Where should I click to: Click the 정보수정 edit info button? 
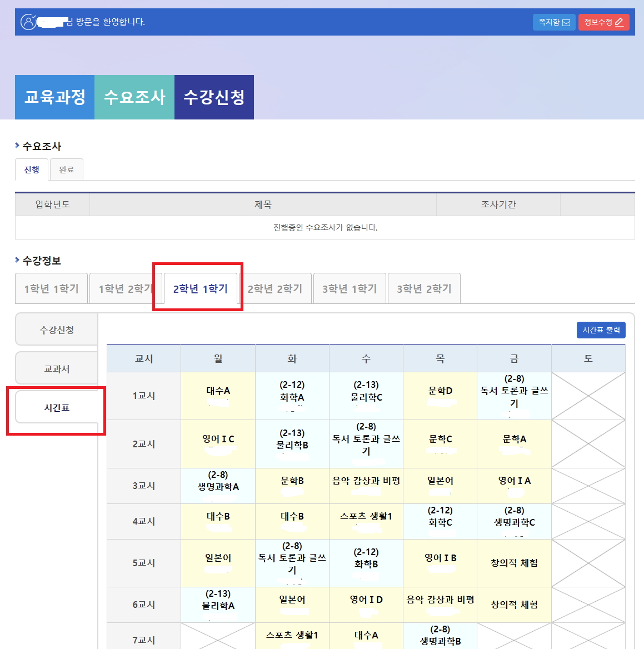(x=603, y=22)
